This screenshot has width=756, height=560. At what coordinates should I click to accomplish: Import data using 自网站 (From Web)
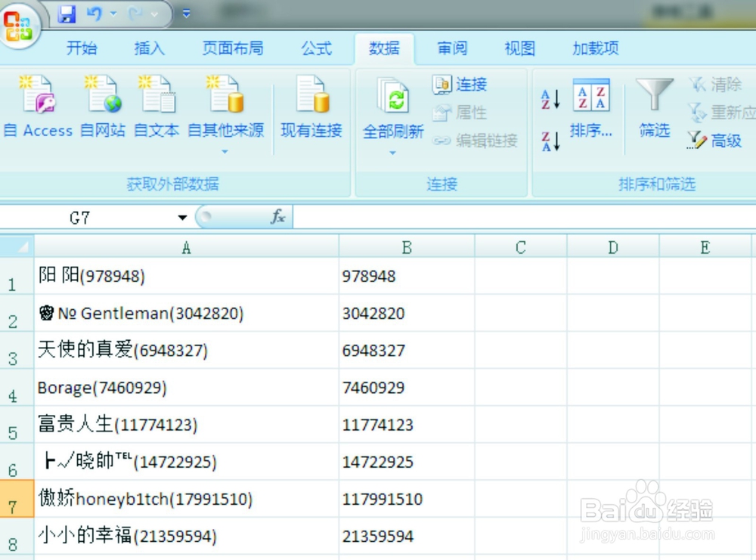(102, 106)
